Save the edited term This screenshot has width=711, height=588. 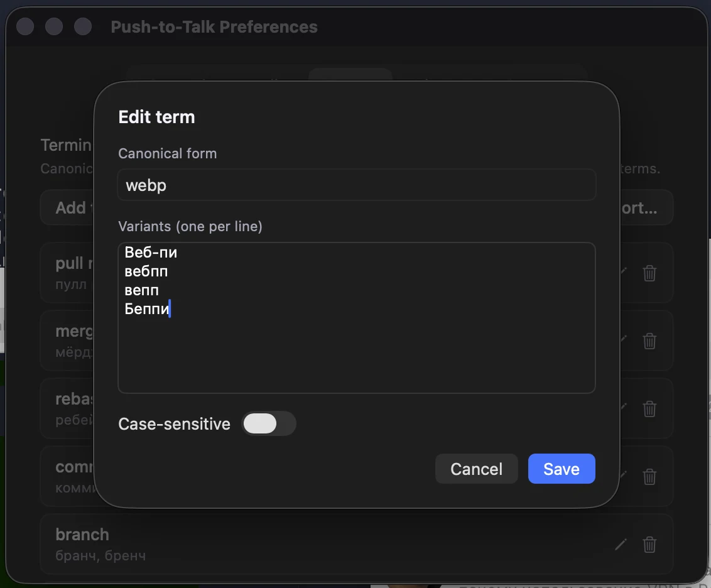[561, 469]
